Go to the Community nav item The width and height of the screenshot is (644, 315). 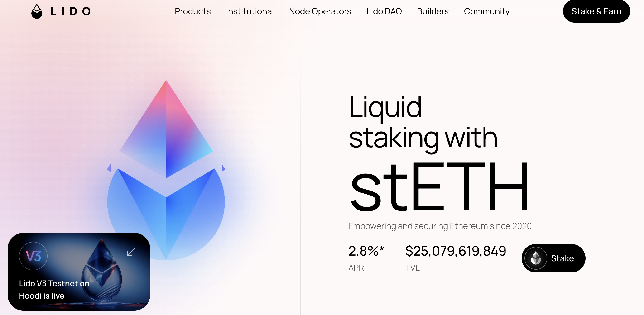click(x=486, y=11)
